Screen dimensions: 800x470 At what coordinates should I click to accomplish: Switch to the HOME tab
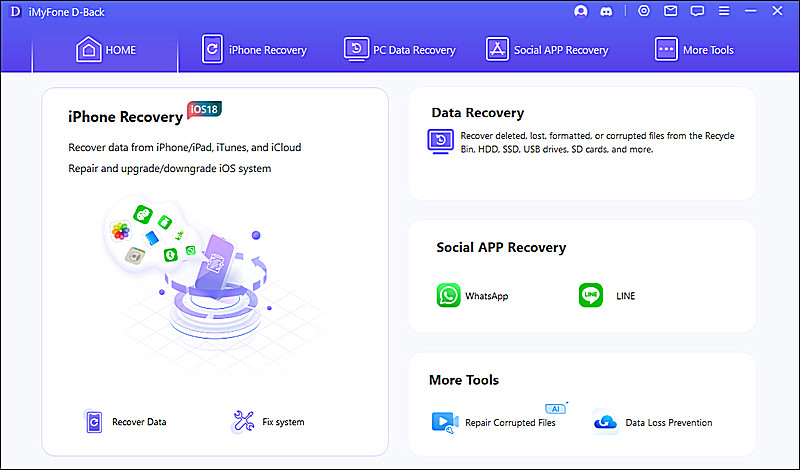coord(106,50)
